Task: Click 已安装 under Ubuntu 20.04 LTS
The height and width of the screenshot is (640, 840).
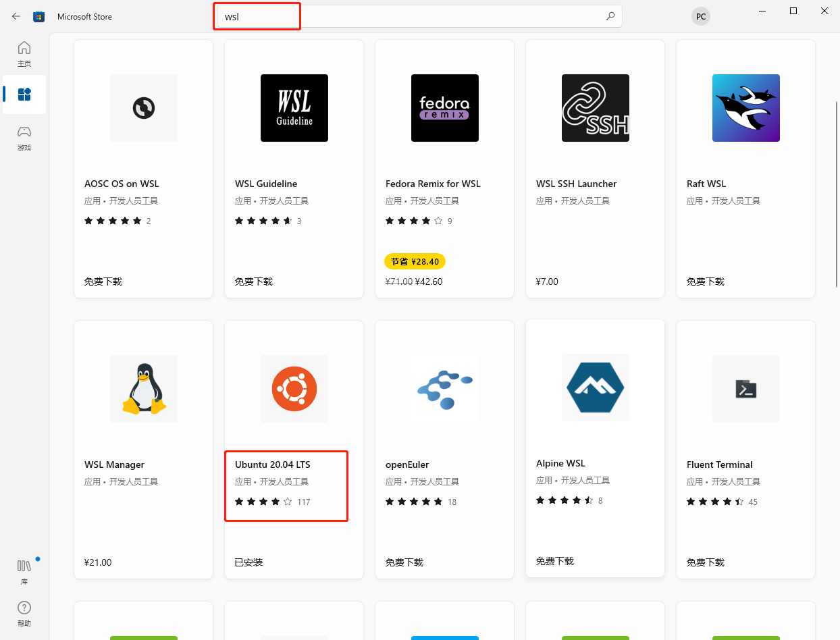Action: pos(248,562)
